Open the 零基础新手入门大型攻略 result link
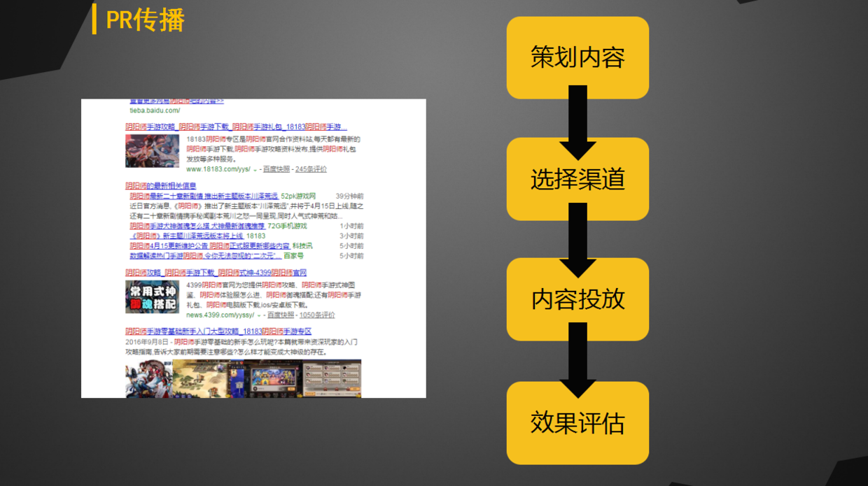Screen dimensions: 868x486 (218, 331)
